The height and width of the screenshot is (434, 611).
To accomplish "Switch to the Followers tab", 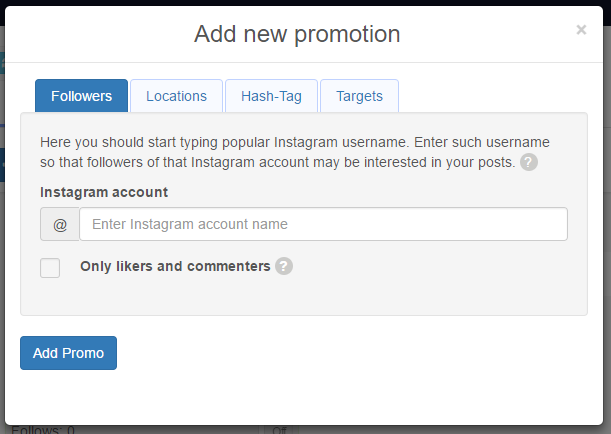I will tap(81, 96).
